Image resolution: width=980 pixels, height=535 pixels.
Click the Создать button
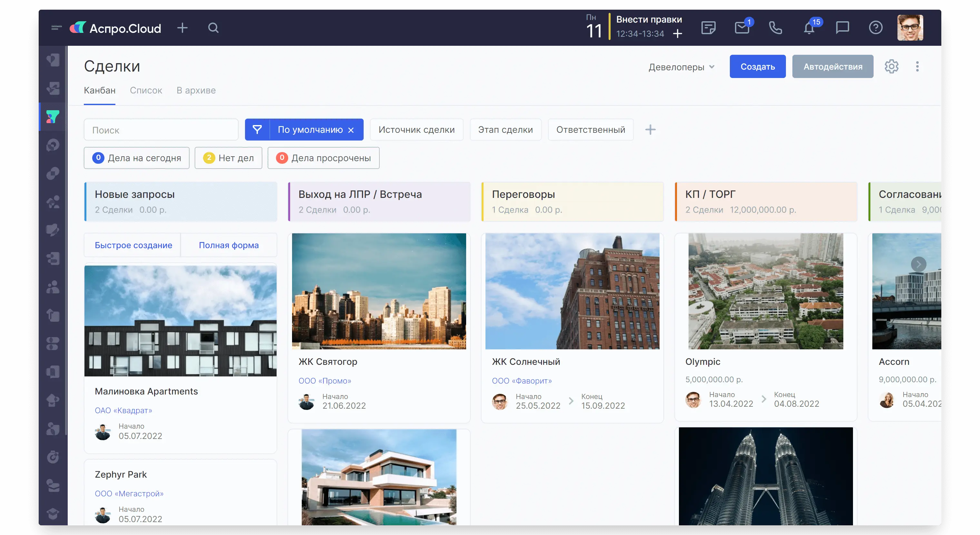point(757,66)
